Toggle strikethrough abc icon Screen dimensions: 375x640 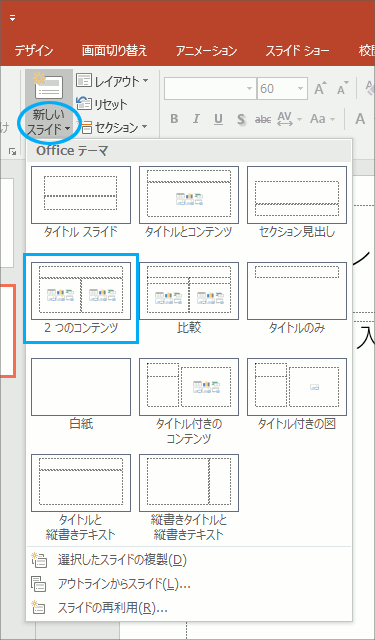point(263,119)
